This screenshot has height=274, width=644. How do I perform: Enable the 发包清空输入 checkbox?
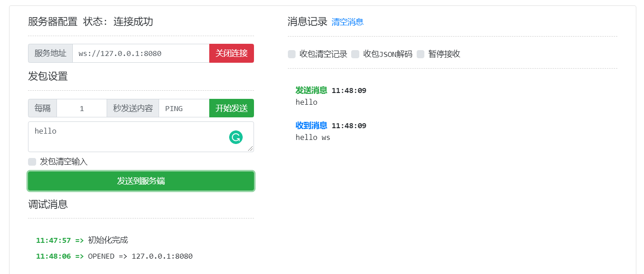pyautogui.click(x=32, y=162)
